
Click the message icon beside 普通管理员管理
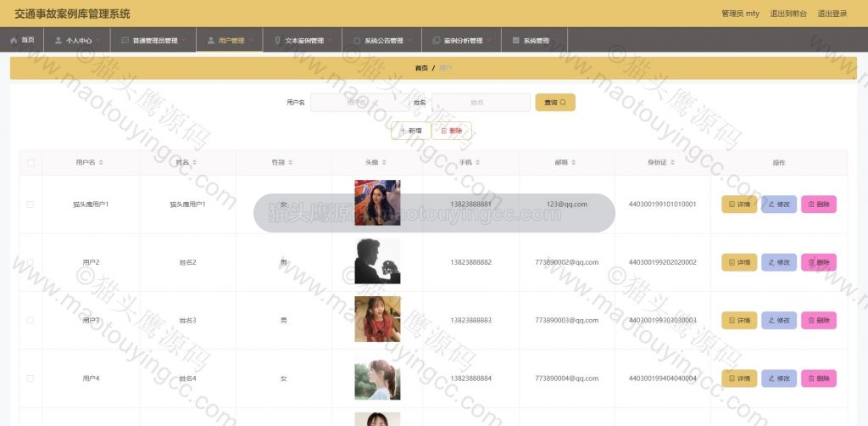coord(125,41)
